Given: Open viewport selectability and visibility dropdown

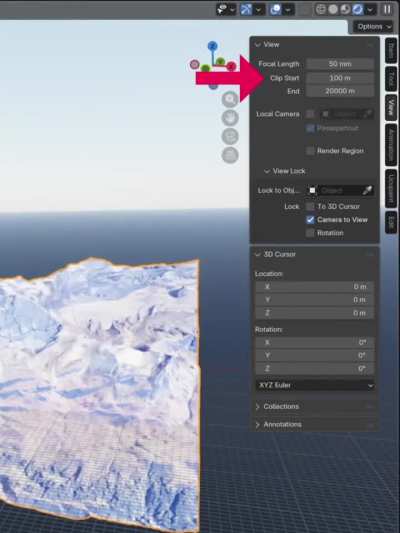Looking at the screenshot, I should pyautogui.click(x=226, y=10).
